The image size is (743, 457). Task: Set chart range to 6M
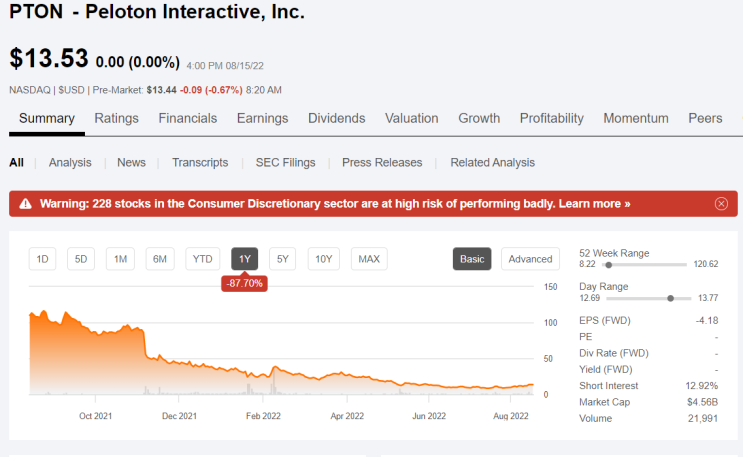click(160, 259)
